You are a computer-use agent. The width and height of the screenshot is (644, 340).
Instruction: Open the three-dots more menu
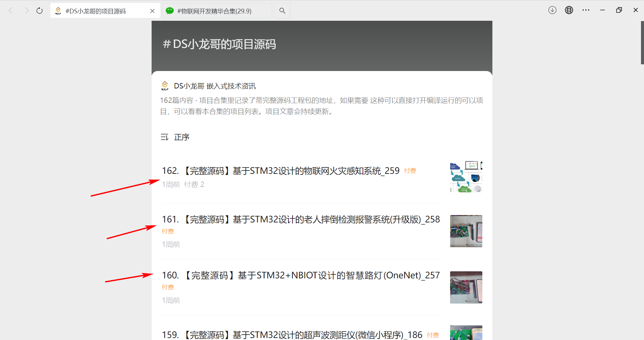coord(586,10)
